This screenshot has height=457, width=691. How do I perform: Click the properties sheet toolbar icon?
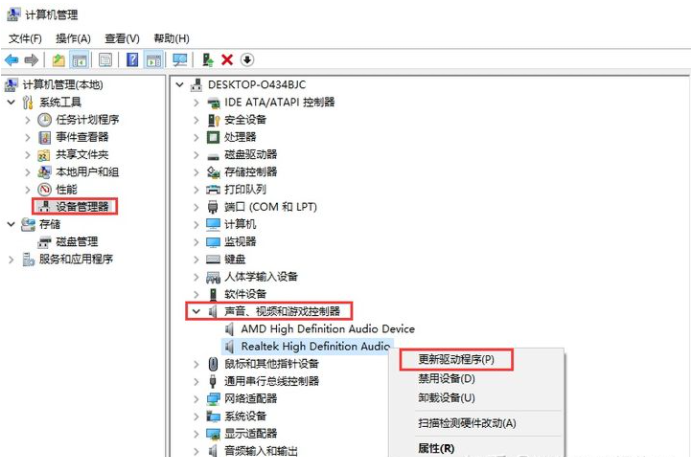(105, 59)
